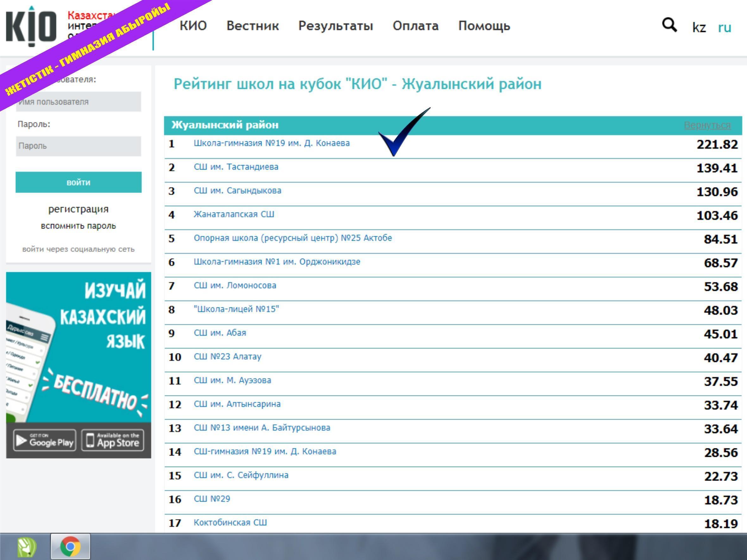Click the page heading Рейтинг школ на кубок
Image resolution: width=747 pixels, height=560 pixels.
(357, 84)
